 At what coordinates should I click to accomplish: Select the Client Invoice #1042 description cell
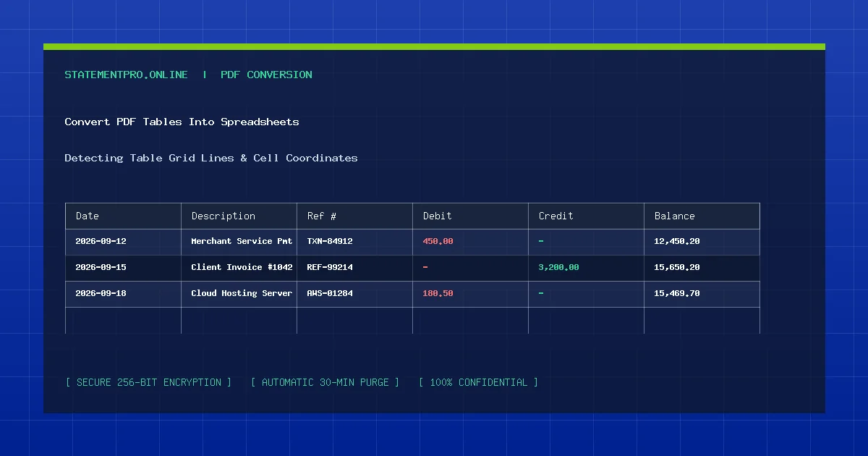pos(239,268)
